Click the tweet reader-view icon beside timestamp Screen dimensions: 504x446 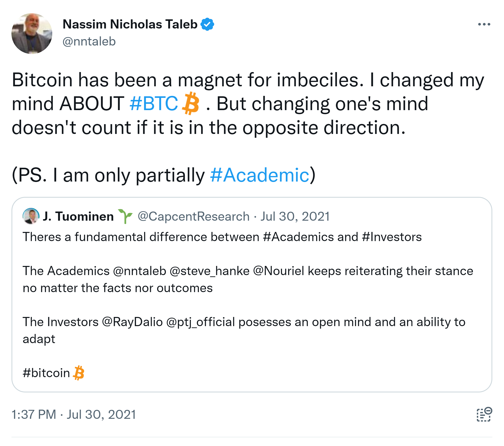point(484,414)
